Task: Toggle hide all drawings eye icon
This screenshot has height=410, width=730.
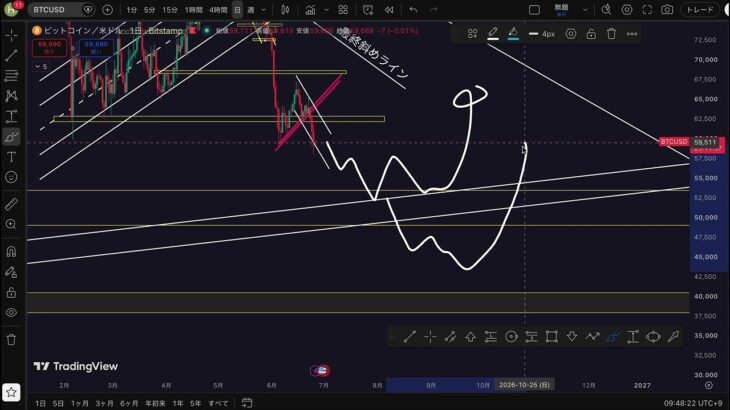Action: (x=11, y=313)
